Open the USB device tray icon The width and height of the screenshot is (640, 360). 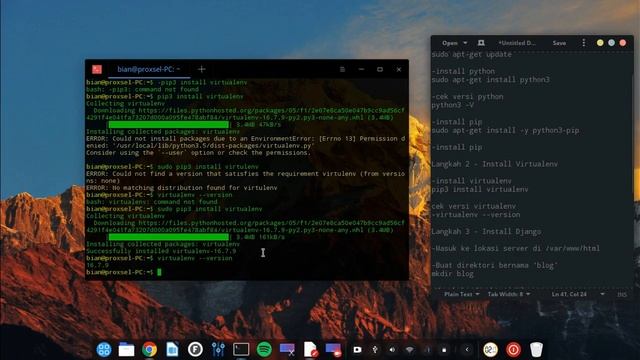click(375, 349)
